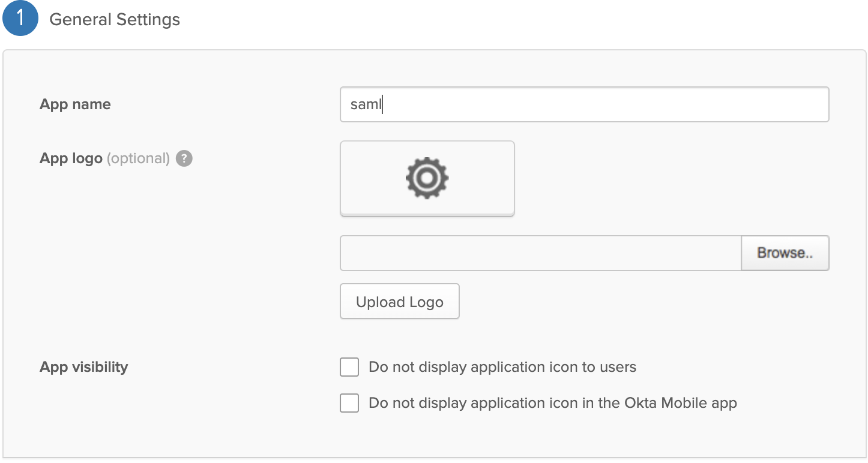Click the word 'Settings' in the section title

(148, 19)
